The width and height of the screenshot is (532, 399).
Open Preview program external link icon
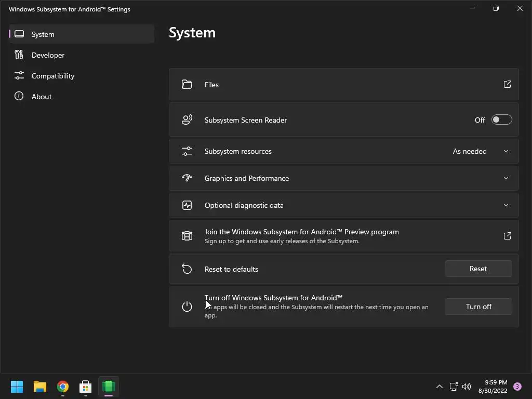(x=507, y=236)
